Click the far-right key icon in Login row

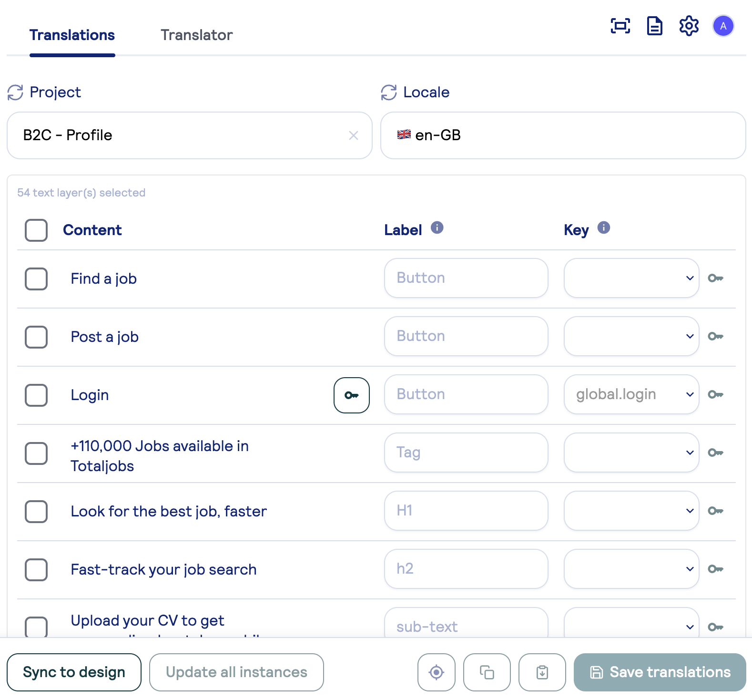716,394
